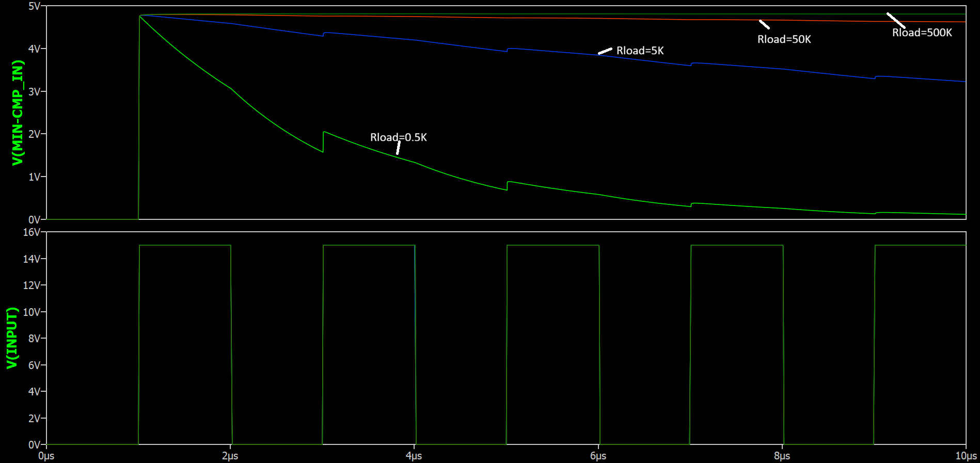Click the 10µs label on time axis
This screenshot has height=463, width=980.
coord(966,456)
